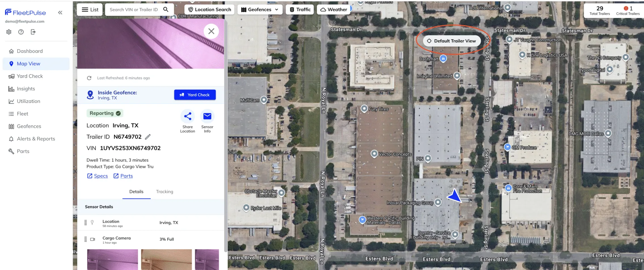Click the blue Yard Check button
This screenshot has height=270, width=644.
click(x=195, y=95)
